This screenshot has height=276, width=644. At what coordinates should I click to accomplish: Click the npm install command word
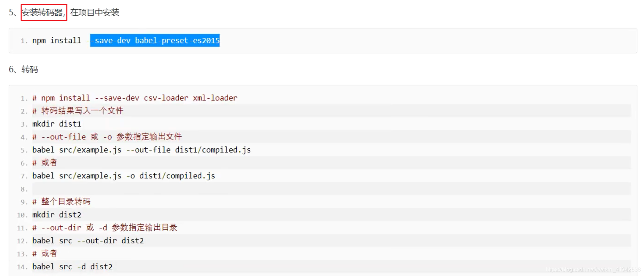57,40
